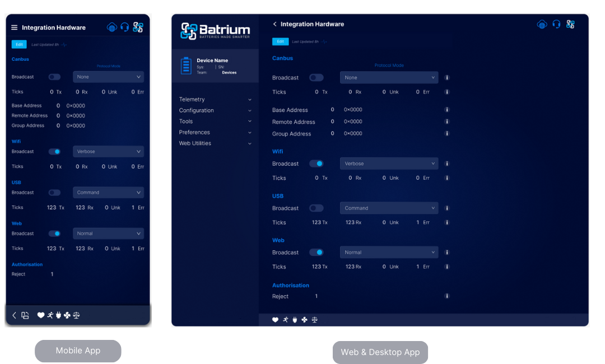Screen dimensions: 605x364
Task: Click the running figure icon in mobile bottom bar
Action: [50, 315]
